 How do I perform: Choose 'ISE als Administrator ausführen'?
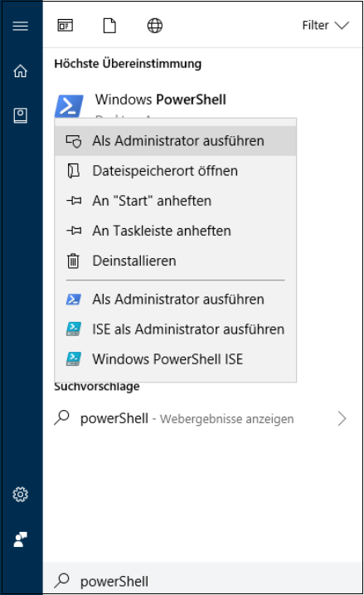(176, 329)
